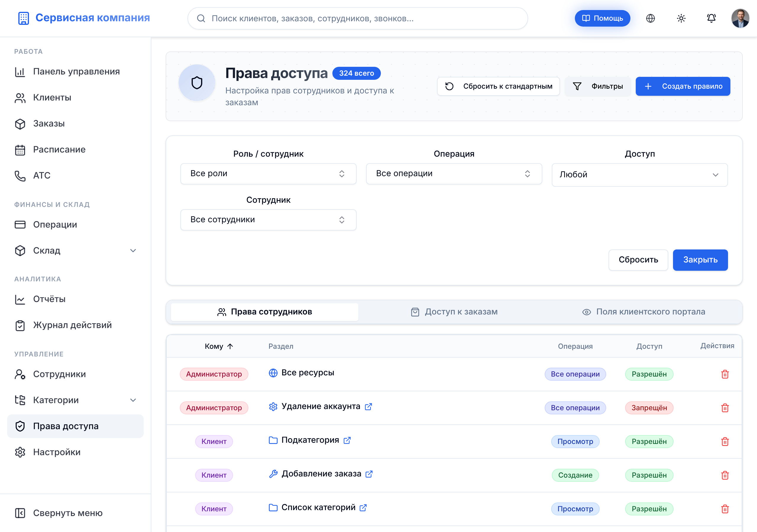Viewport: 757px width, 532px height.
Task: Delete the Удаление аккаунта rule
Action: click(x=725, y=408)
